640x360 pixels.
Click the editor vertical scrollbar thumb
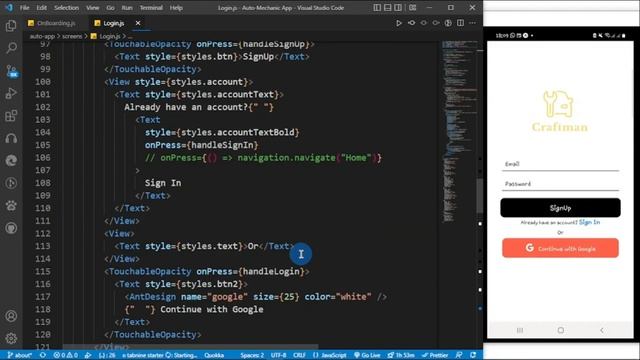click(x=480, y=196)
